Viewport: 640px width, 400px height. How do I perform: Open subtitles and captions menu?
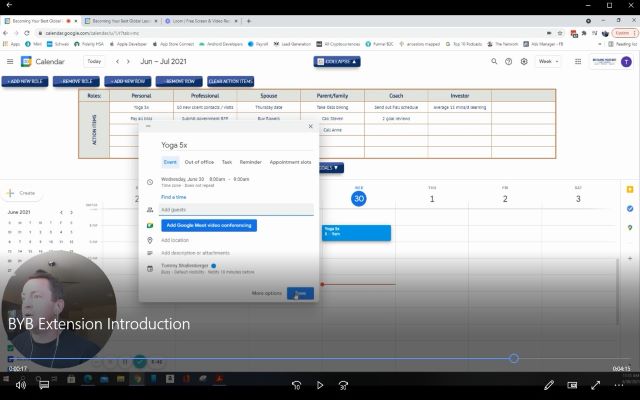(44, 385)
